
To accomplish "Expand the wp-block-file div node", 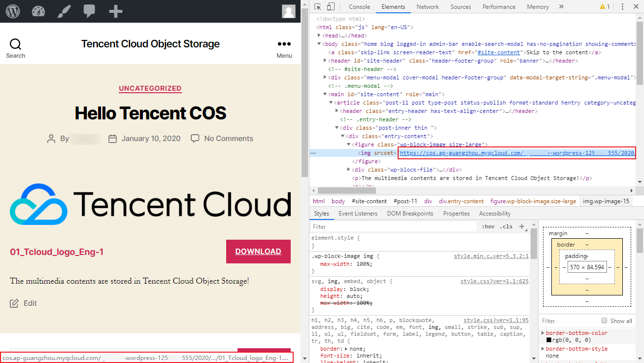I will tap(349, 170).
